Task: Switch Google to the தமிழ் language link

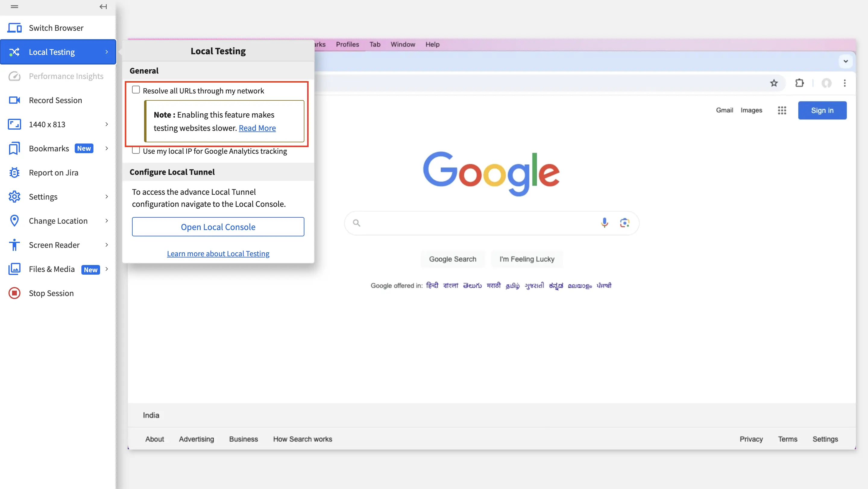Action: pos(512,286)
